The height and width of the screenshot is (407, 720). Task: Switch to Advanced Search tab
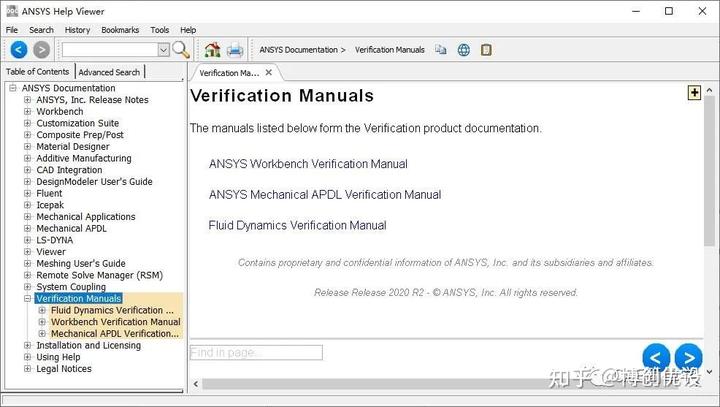click(109, 72)
